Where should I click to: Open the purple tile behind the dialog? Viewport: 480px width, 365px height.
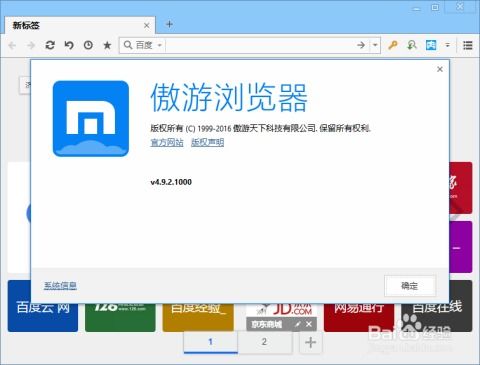click(461, 247)
